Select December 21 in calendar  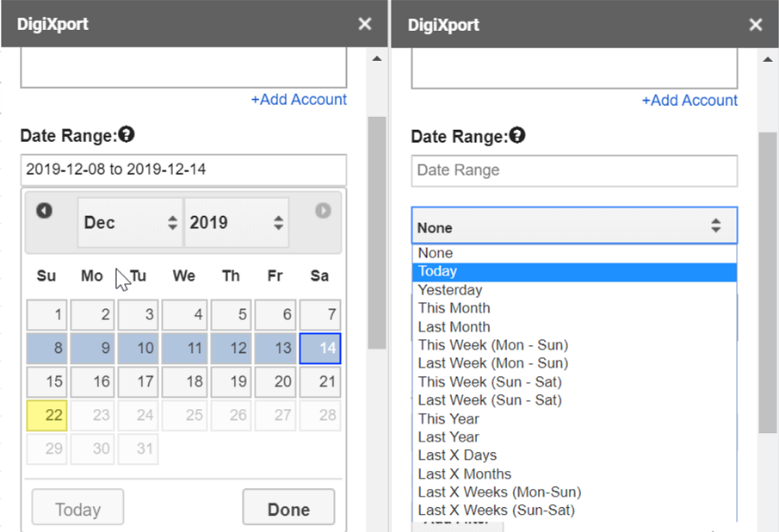point(320,382)
